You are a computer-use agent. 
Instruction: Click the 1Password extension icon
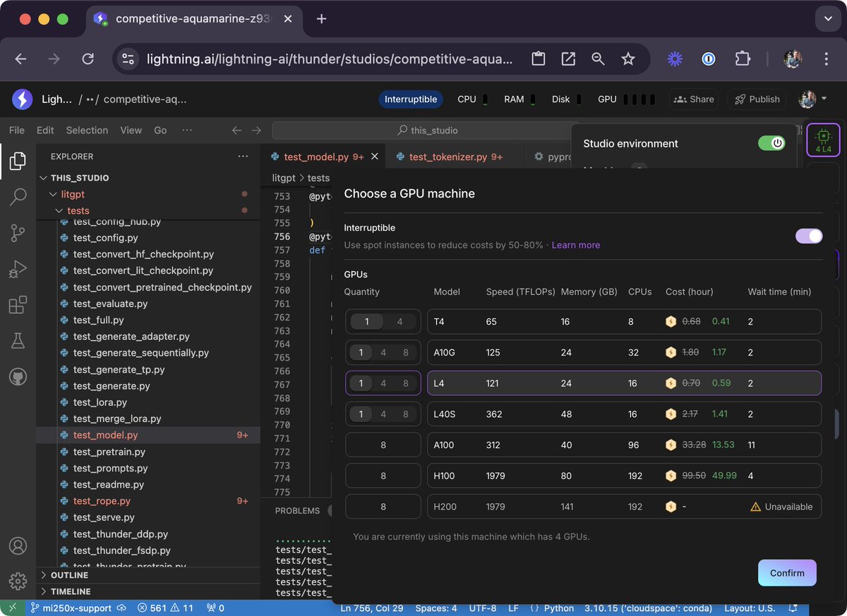click(x=708, y=59)
